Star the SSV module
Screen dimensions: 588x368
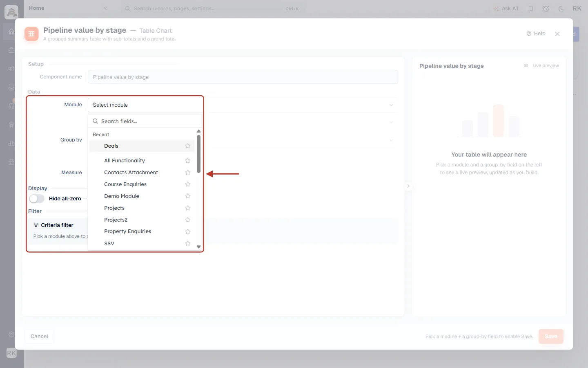pos(188,243)
